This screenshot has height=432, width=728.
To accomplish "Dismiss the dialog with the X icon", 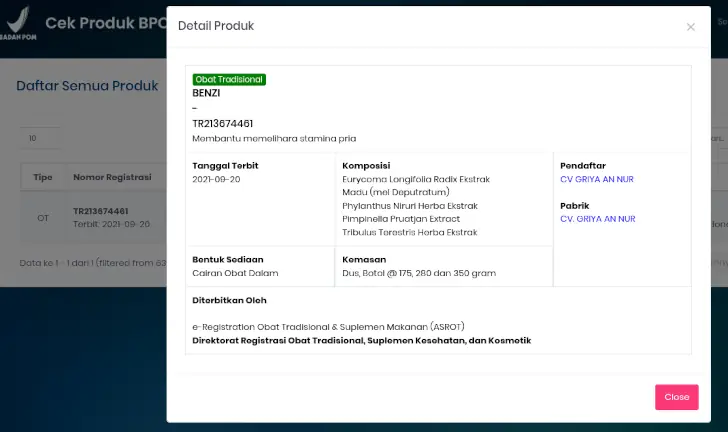I will [690, 27].
